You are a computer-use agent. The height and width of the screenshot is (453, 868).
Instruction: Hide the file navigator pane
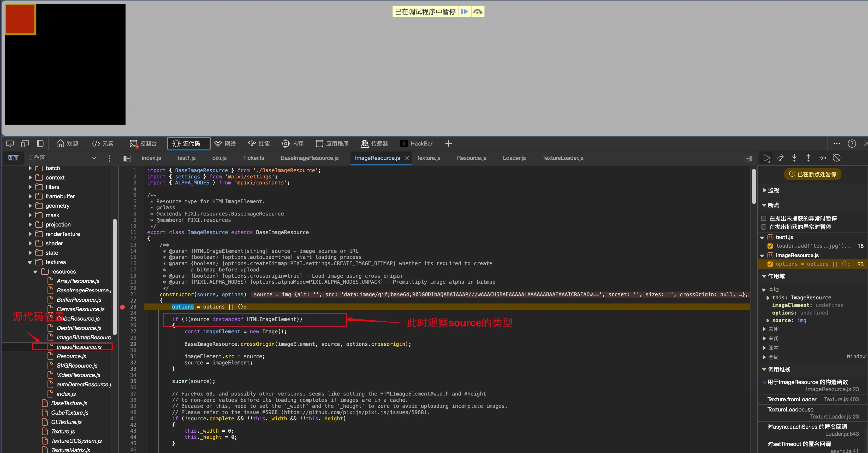(127, 158)
